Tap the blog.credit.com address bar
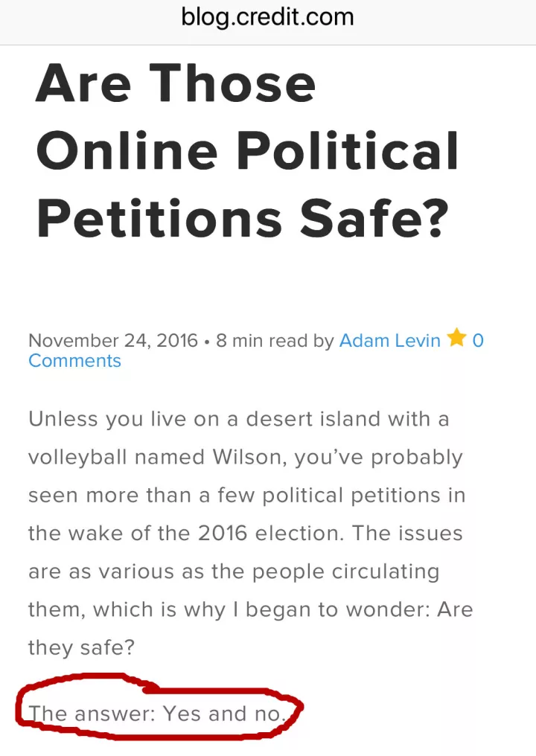Viewport: 536px width, 756px height. point(268,17)
